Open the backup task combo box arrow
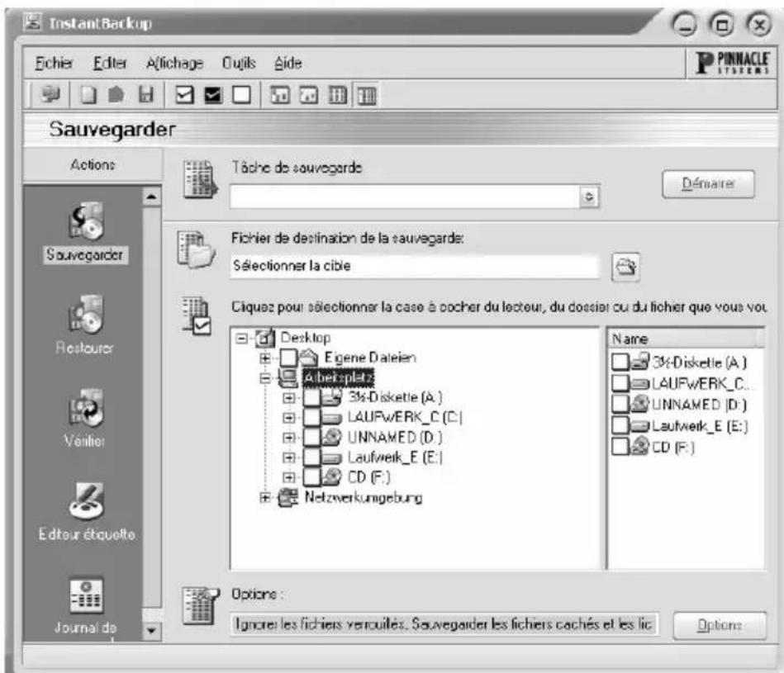This screenshot has height=673, width=784. (590, 197)
